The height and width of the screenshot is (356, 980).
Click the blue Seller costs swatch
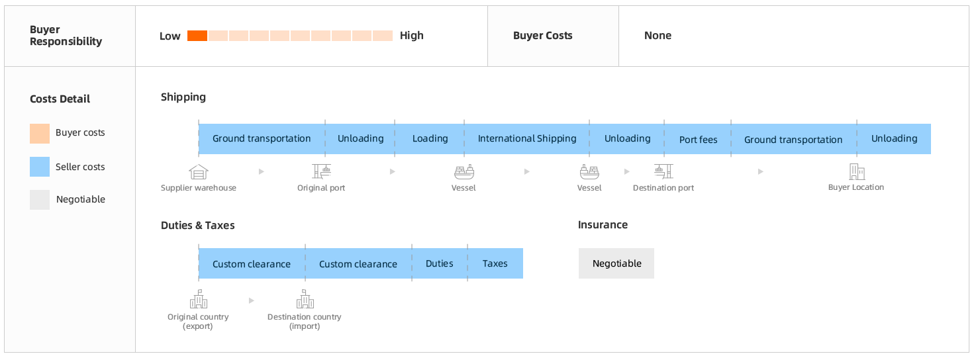click(x=40, y=167)
